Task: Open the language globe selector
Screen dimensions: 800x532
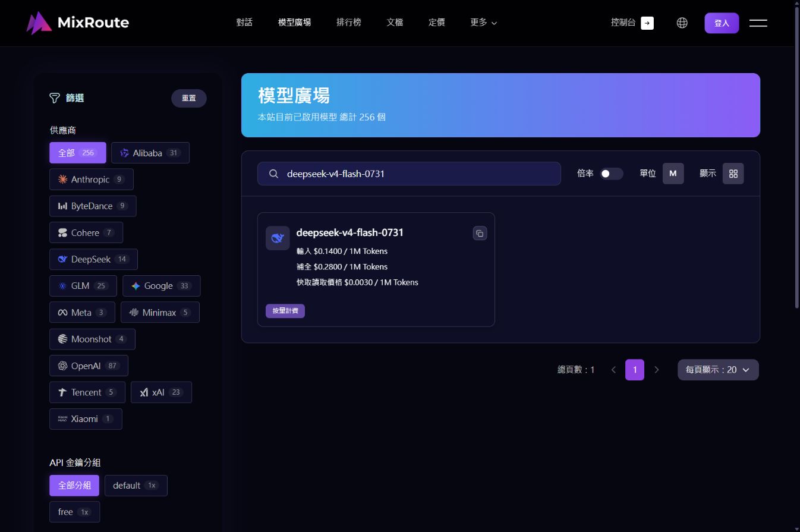Action: [682, 23]
